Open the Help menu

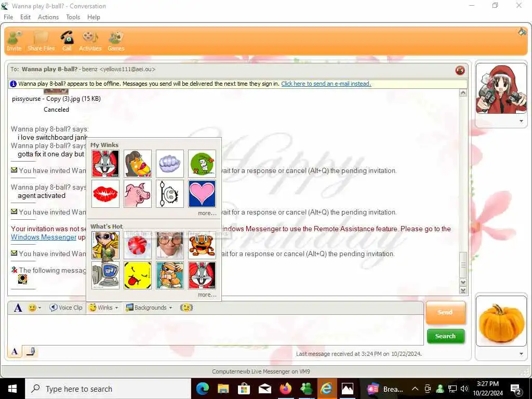pyautogui.click(x=94, y=17)
